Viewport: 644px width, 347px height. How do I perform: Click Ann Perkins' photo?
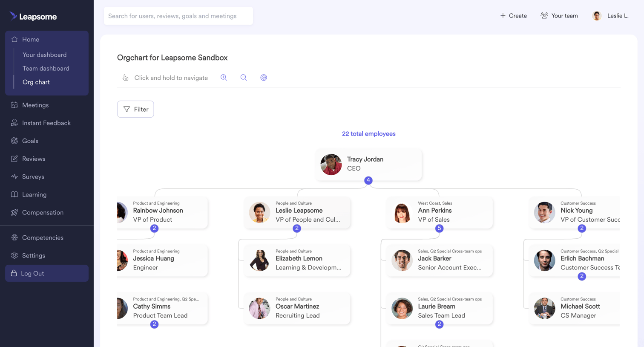[402, 212]
